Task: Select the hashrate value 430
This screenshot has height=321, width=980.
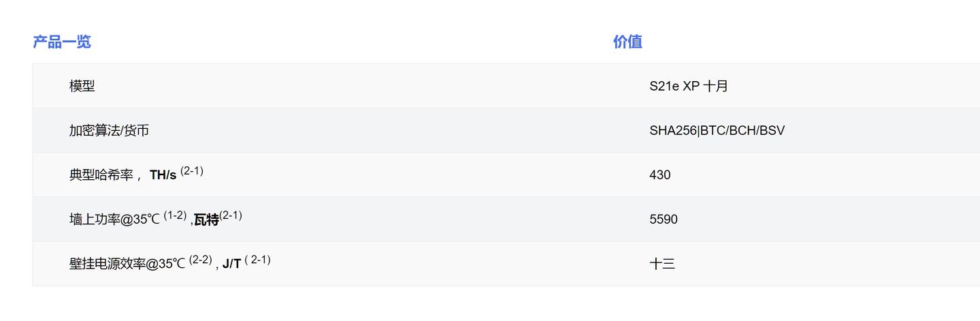Action: [660, 175]
